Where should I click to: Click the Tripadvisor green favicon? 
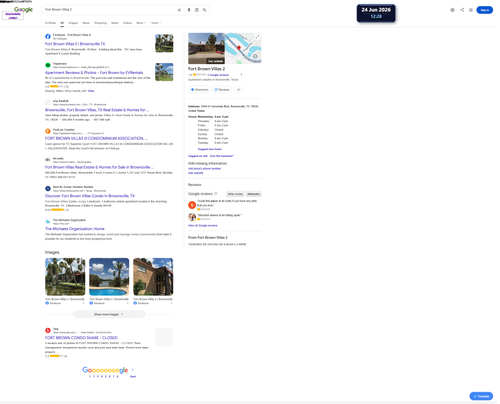[48, 65]
